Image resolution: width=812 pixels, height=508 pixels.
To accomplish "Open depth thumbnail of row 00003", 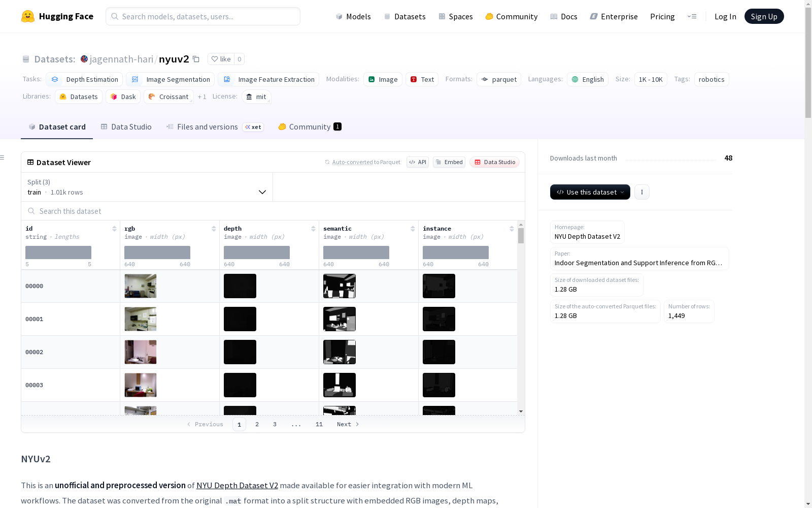I will tap(240, 385).
